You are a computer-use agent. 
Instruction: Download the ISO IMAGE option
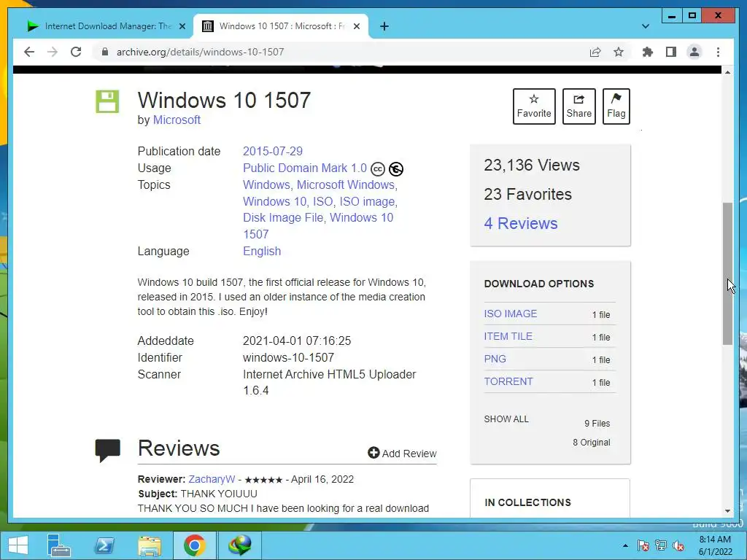510,314
